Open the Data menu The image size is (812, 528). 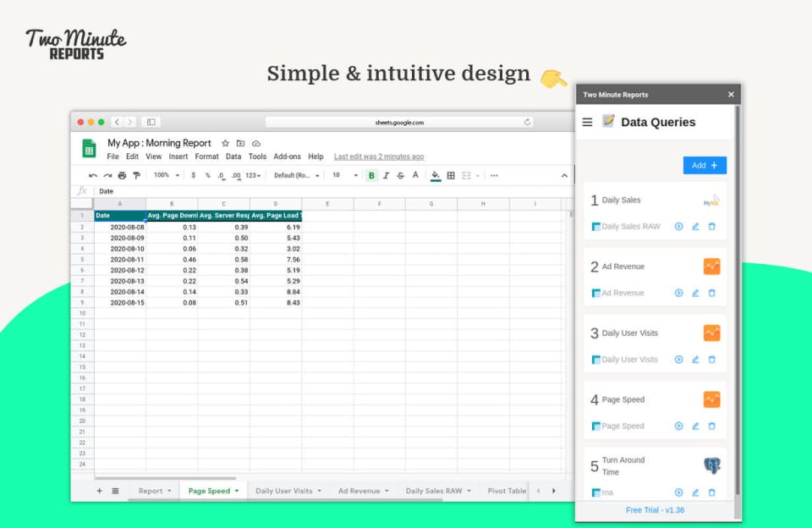[233, 157]
